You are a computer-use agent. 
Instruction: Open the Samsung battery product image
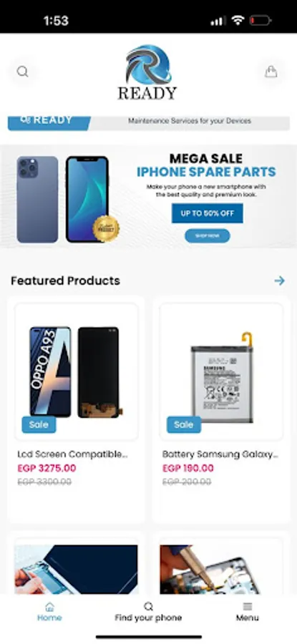click(x=221, y=372)
